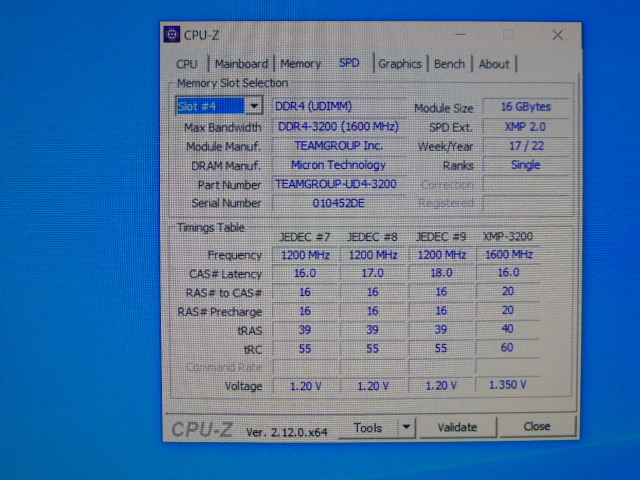The height and width of the screenshot is (480, 640).
Task: Click the Timings Table group label
Action: coord(211,228)
